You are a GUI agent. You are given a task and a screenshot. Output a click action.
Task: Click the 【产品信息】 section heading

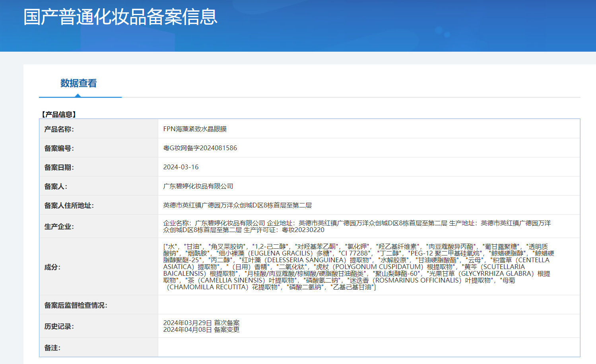coord(58,114)
